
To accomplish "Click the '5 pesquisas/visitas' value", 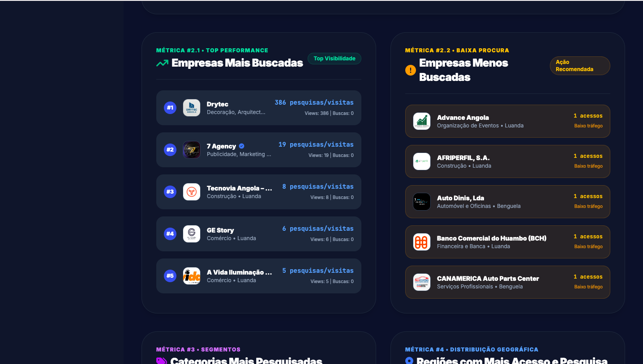I will click(318, 271).
